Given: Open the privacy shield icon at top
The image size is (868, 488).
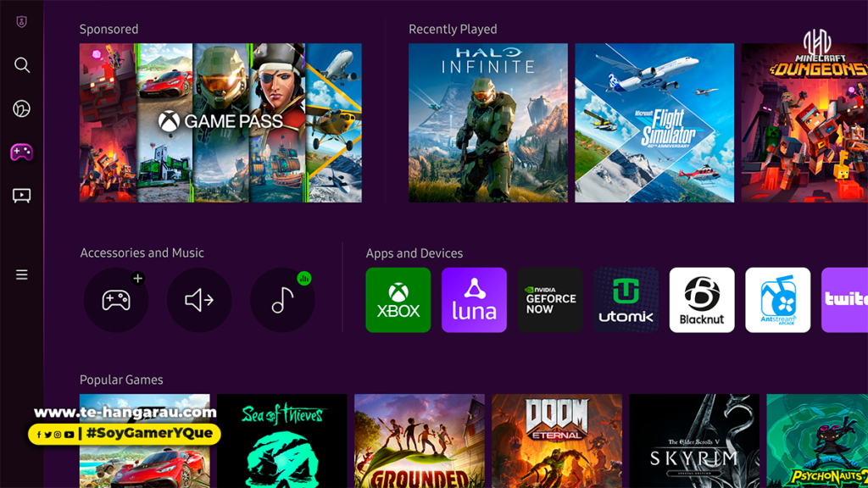Looking at the screenshot, I should 22,22.
